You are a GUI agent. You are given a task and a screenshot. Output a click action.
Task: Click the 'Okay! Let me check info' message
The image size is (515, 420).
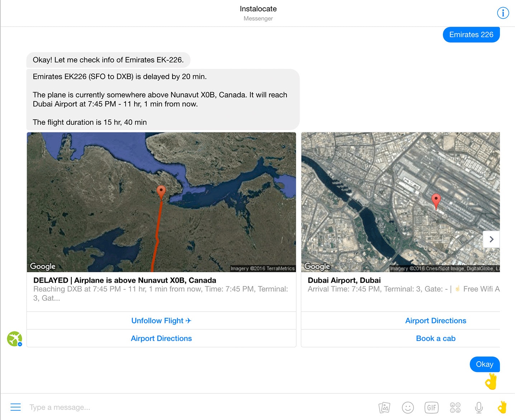tap(108, 60)
